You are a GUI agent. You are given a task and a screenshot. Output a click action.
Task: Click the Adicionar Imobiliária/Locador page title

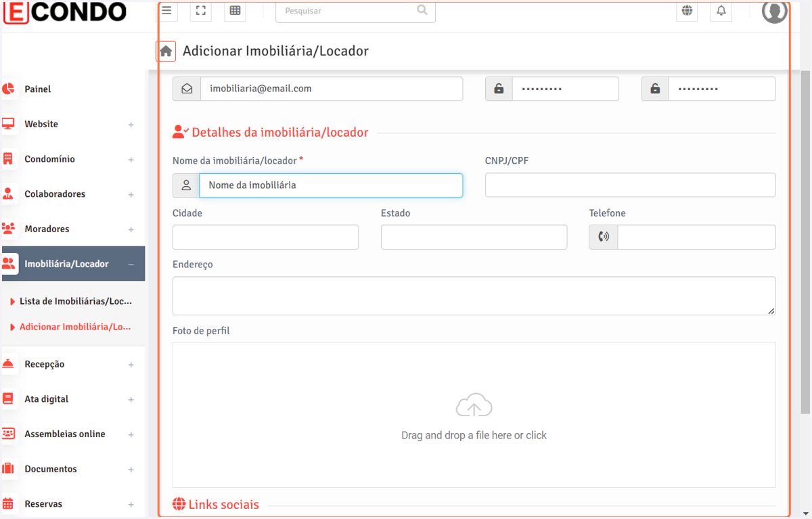pyautogui.click(x=275, y=51)
